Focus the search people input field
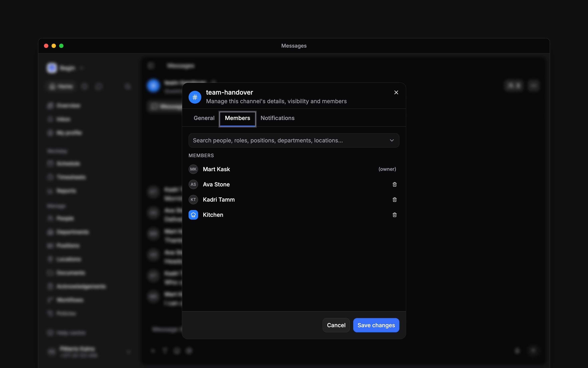588x368 pixels. click(294, 140)
